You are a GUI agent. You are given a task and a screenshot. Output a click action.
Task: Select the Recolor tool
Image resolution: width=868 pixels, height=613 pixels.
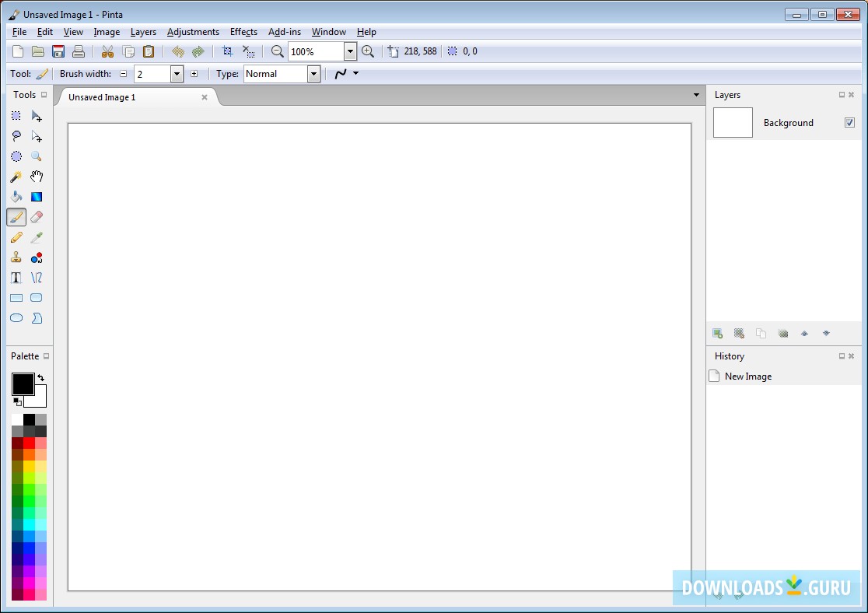[37, 257]
